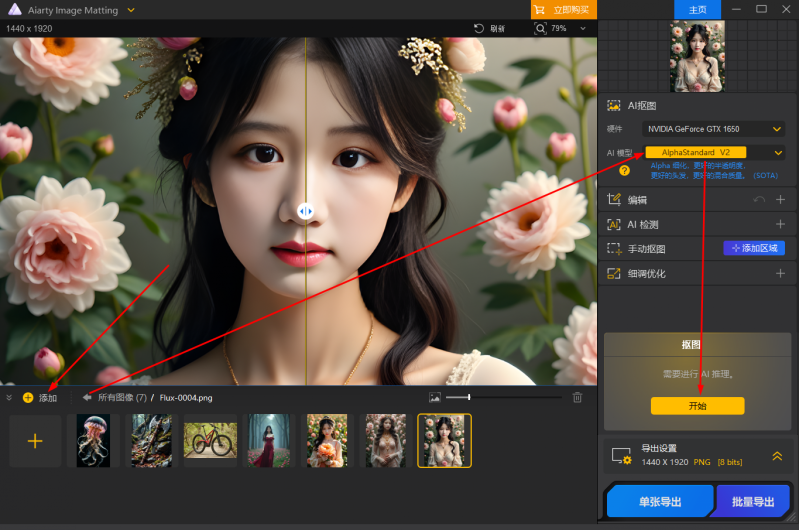Expand the 编辑 section with plus

(x=780, y=199)
